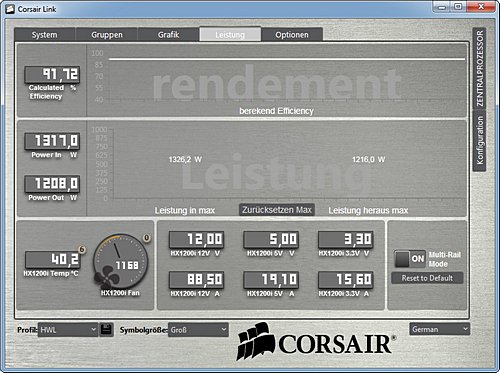Click the Zurücksetzen Max button
Screen dimensions: 500x373
[x=277, y=210]
